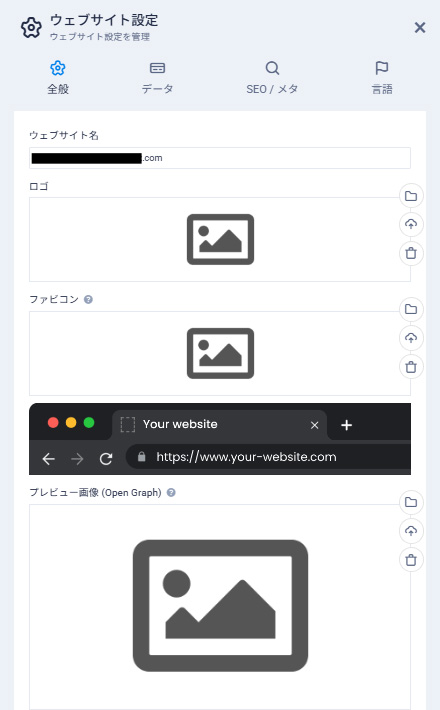Open the SEO / メタ tab

[272, 78]
